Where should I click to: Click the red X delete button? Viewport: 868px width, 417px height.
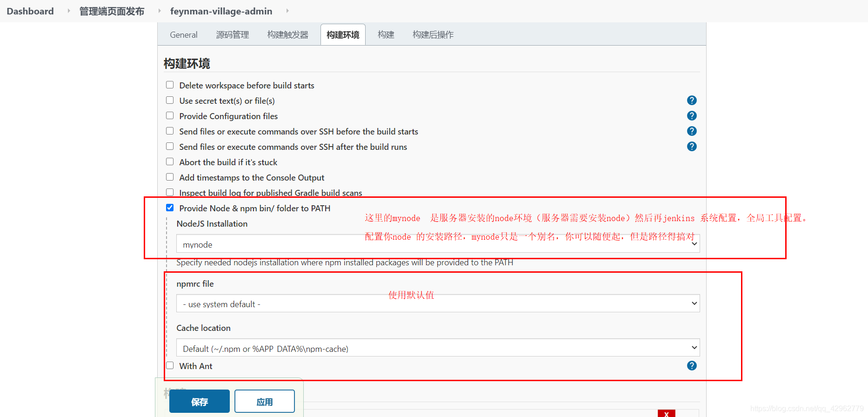(666, 414)
